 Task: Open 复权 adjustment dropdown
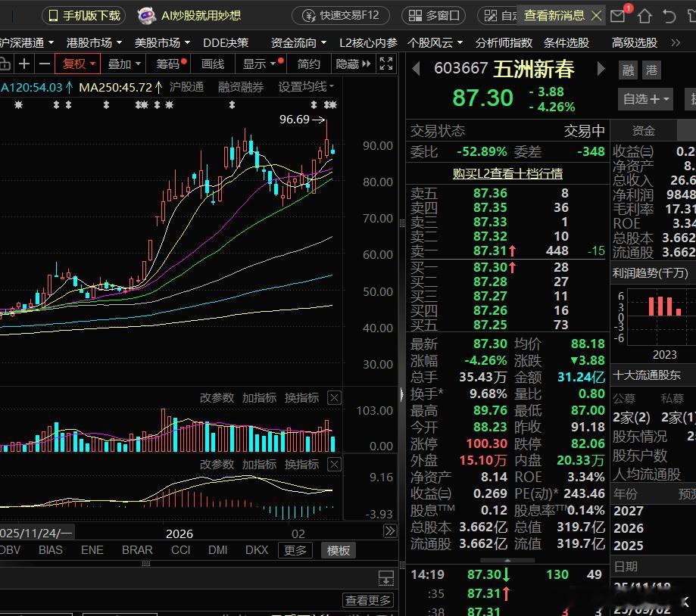coord(78,64)
